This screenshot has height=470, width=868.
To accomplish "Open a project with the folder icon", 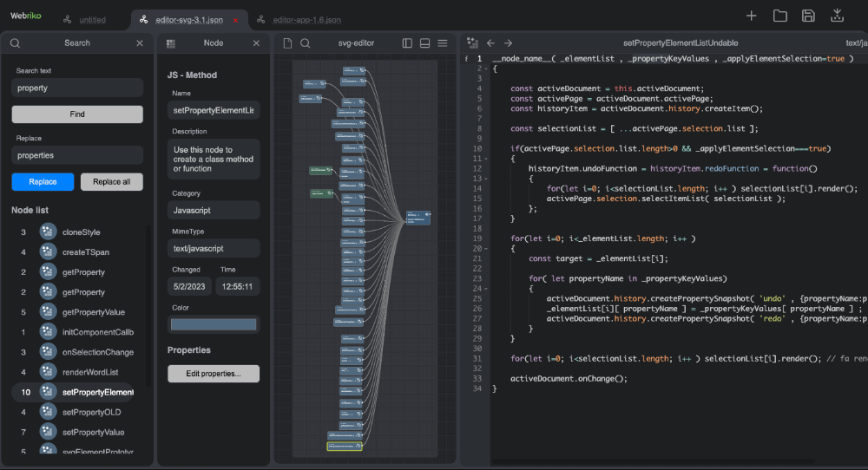I will 779,16.
